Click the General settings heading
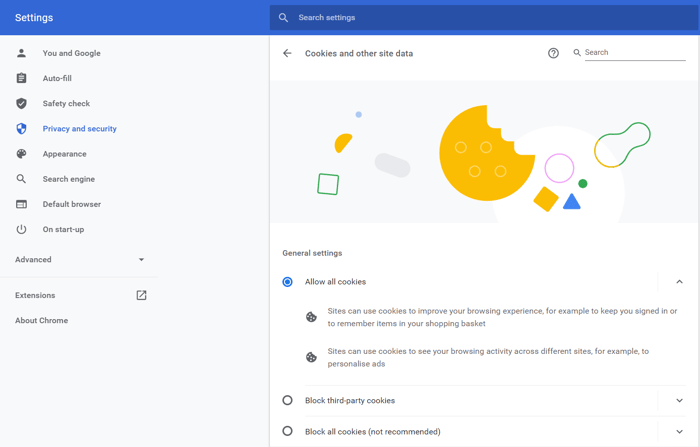This screenshot has width=700, height=447. coord(312,253)
